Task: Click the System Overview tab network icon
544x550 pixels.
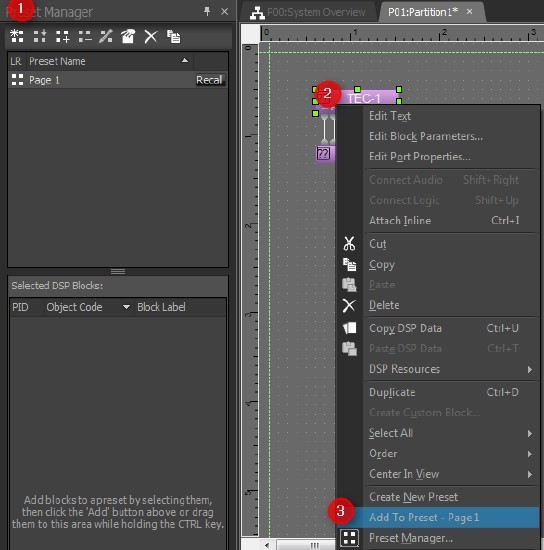Action: [257, 13]
